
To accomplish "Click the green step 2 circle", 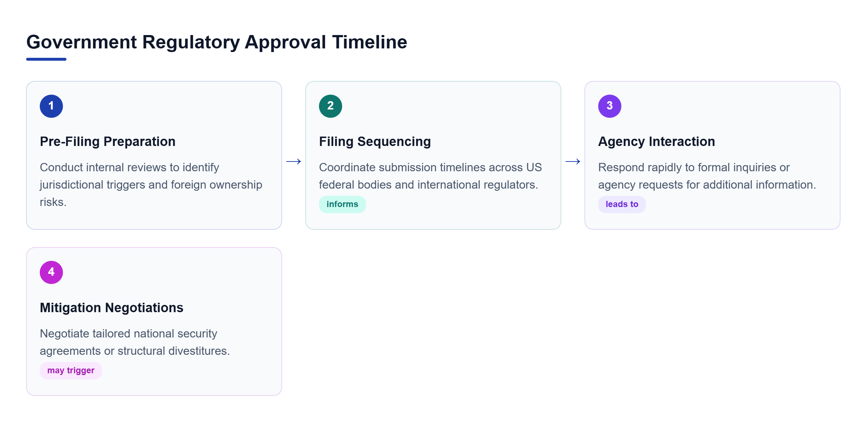I will click(331, 106).
